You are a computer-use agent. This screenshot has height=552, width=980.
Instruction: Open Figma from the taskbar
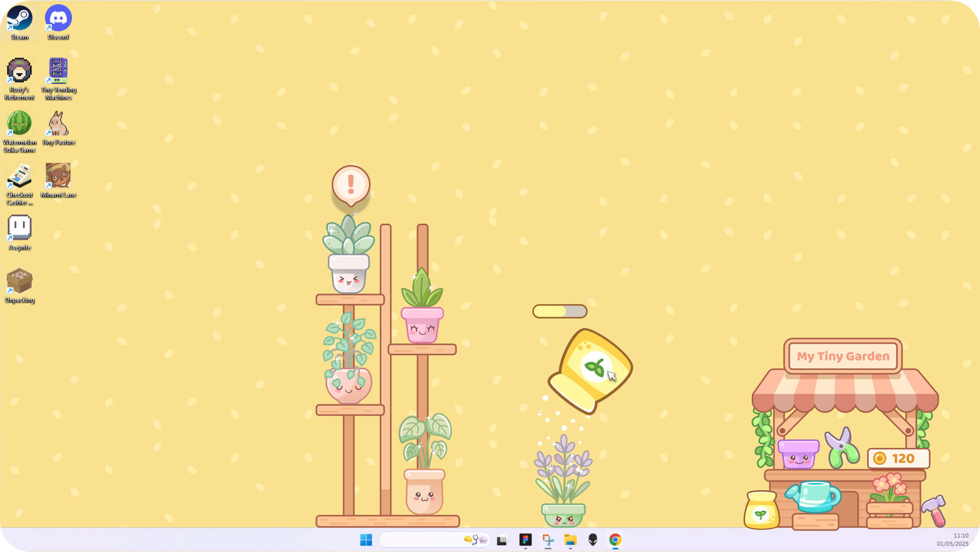pyautogui.click(x=525, y=540)
